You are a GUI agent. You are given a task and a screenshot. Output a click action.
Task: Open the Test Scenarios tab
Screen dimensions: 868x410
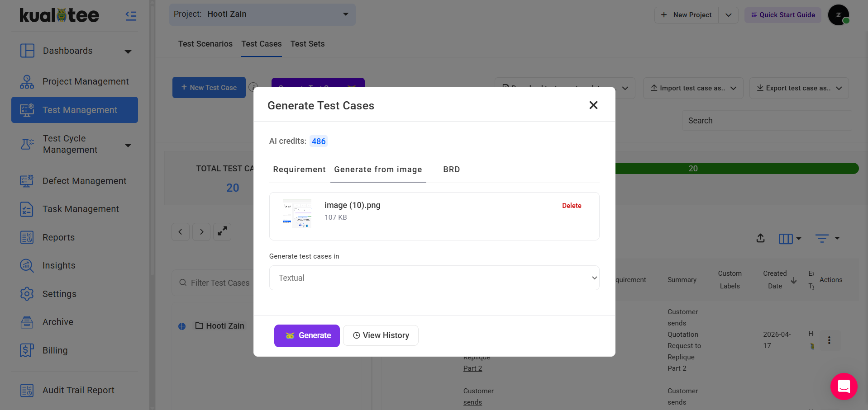pos(205,44)
